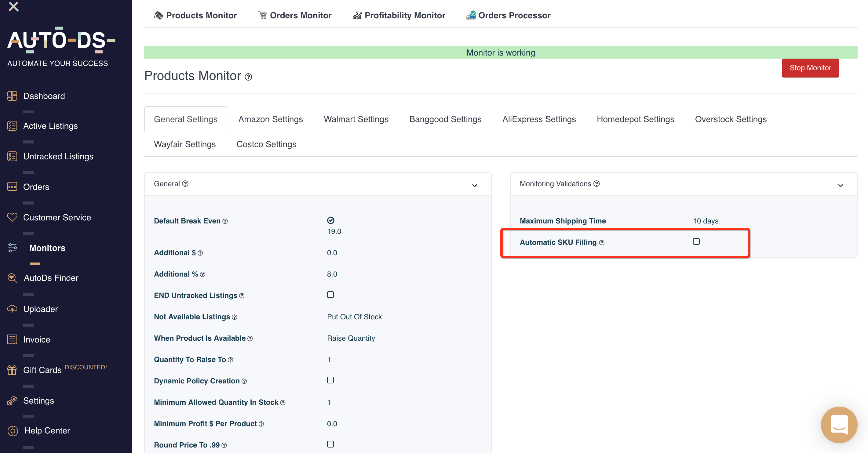Open help for Products Monitor heading
868x453 pixels.
coord(248,77)
